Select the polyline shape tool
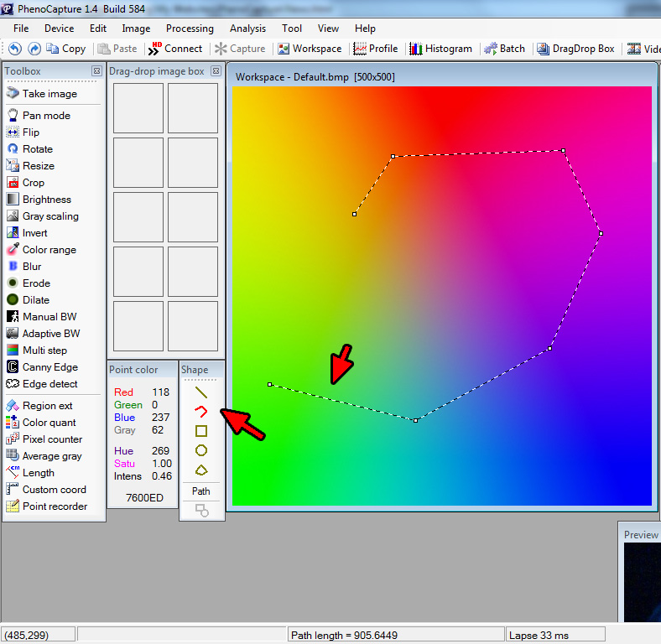This screenshot has height=644, width=661. click(201, 411)
